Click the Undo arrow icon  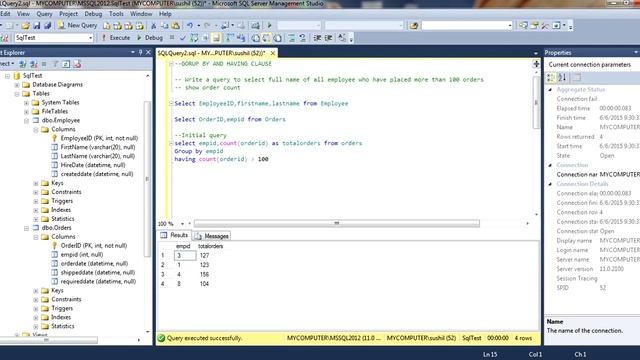[x=190, y=25]
